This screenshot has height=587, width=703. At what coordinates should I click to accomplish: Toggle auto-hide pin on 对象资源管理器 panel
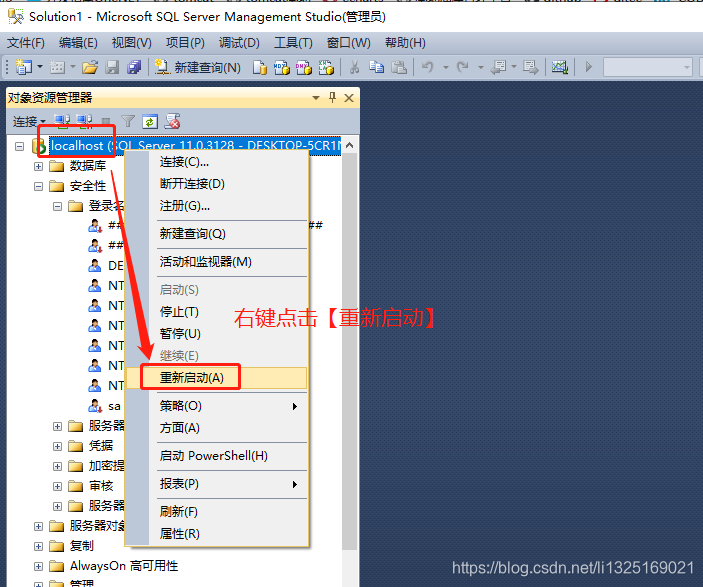tap(332, 97)
